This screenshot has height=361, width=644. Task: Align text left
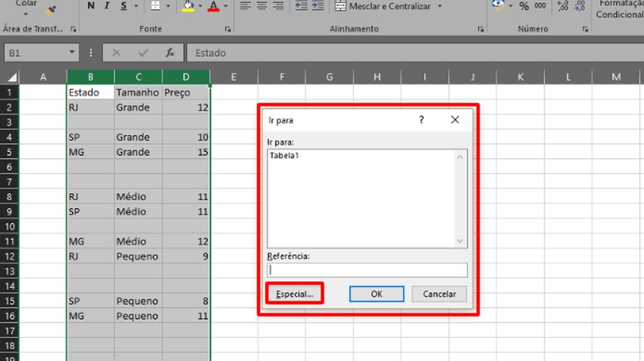(245, 6)
